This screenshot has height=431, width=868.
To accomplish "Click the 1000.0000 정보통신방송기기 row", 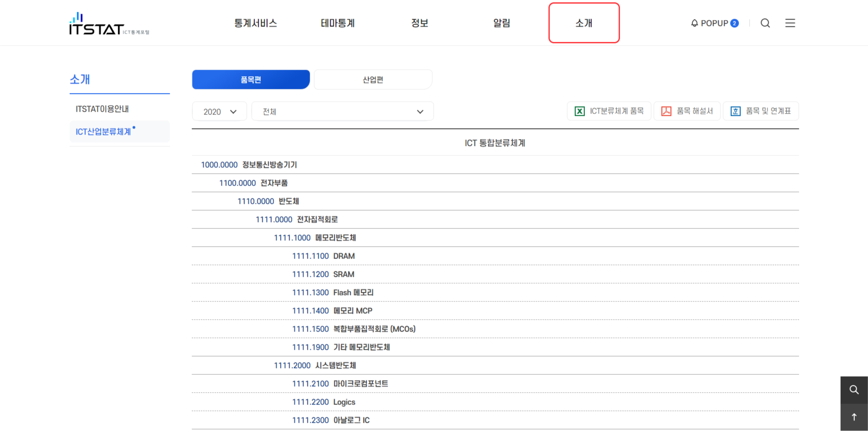I will click(x=495, y=165).
